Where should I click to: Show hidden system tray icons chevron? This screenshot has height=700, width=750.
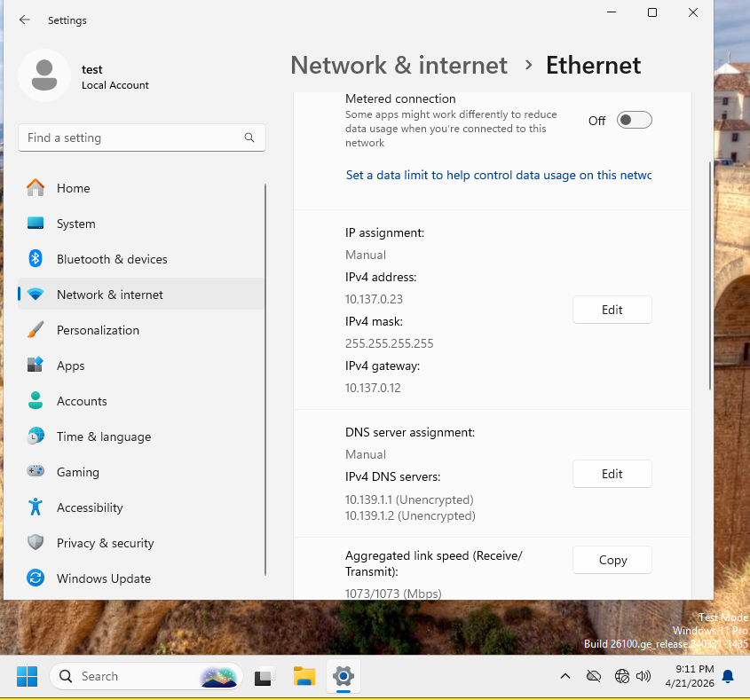tap(565, 676)
